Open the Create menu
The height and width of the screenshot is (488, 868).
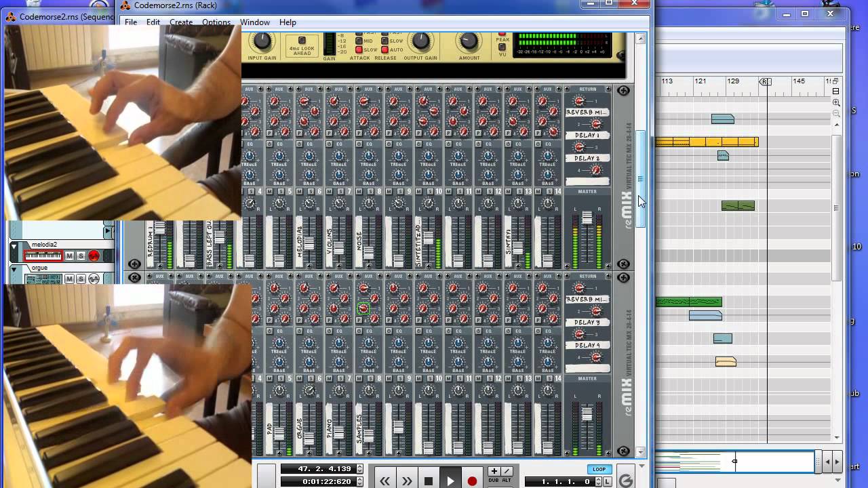coord(181,22)
